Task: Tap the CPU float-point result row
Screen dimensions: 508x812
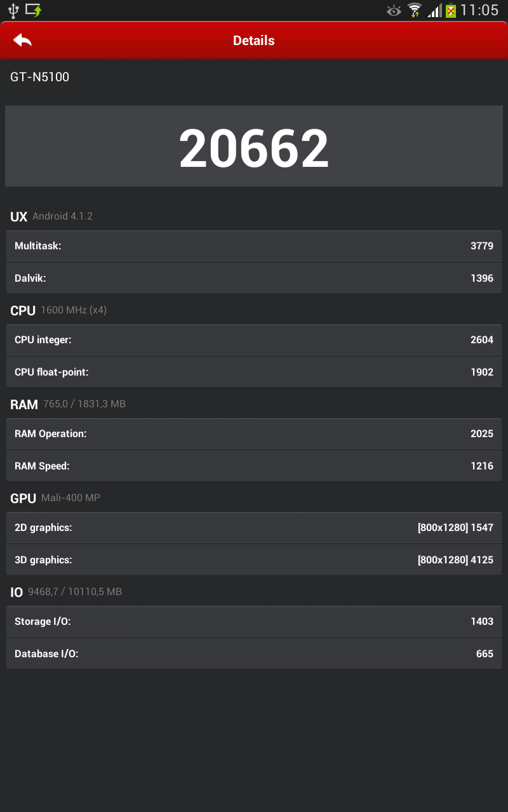Action: 254,372
